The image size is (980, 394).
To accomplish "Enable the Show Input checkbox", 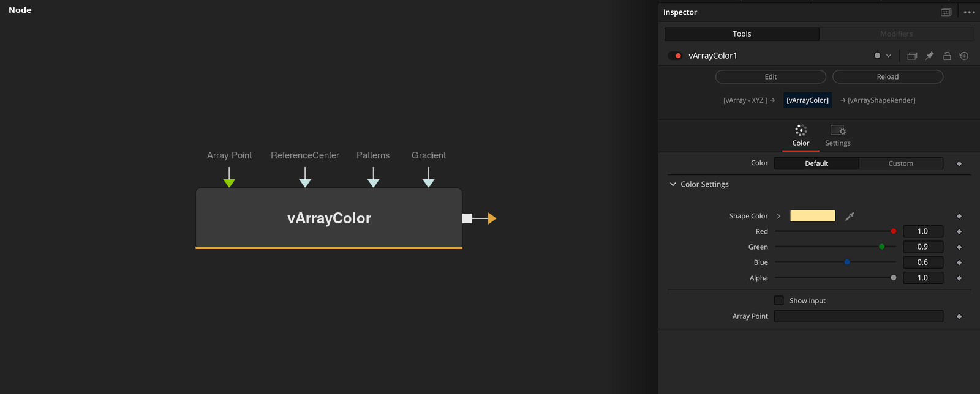I will click(779, 300).
